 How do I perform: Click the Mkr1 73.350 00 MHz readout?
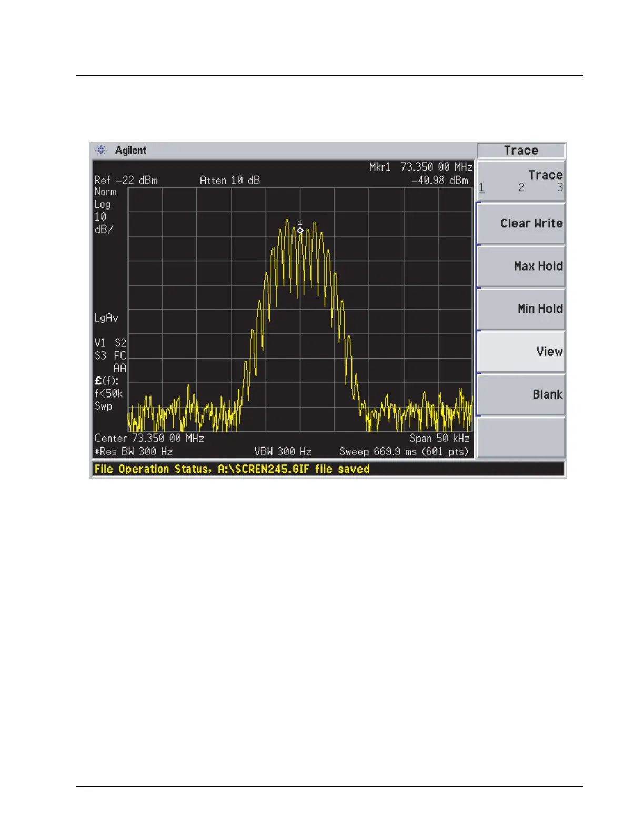(420, 167)
